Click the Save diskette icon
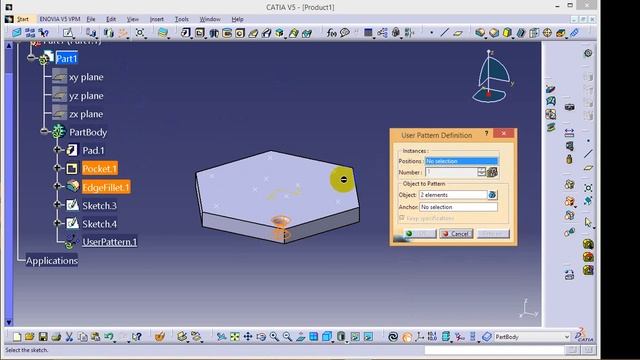This screenshot has width=640, height=360. tap(43, 337)
